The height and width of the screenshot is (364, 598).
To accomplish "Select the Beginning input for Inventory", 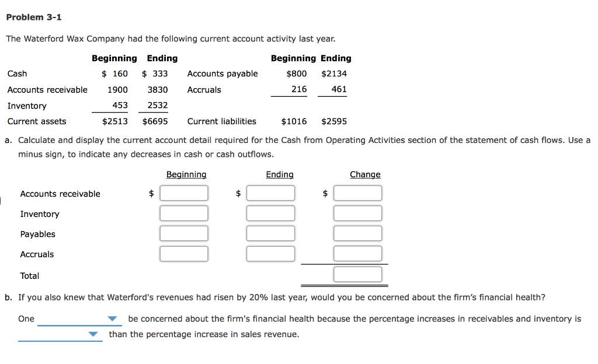I will click(x=184, y=213).
